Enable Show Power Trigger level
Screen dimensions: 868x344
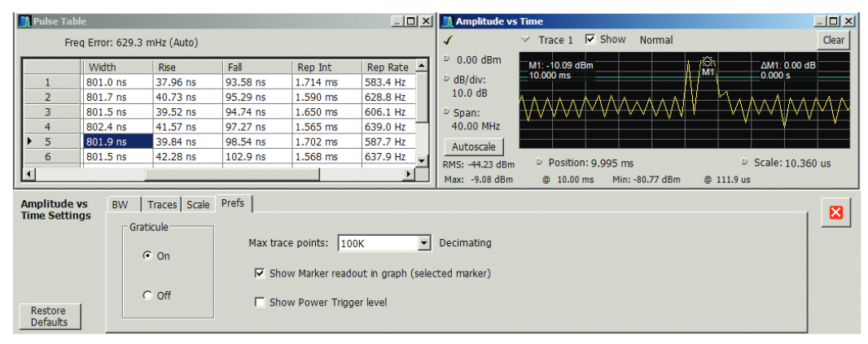(261, 303)
